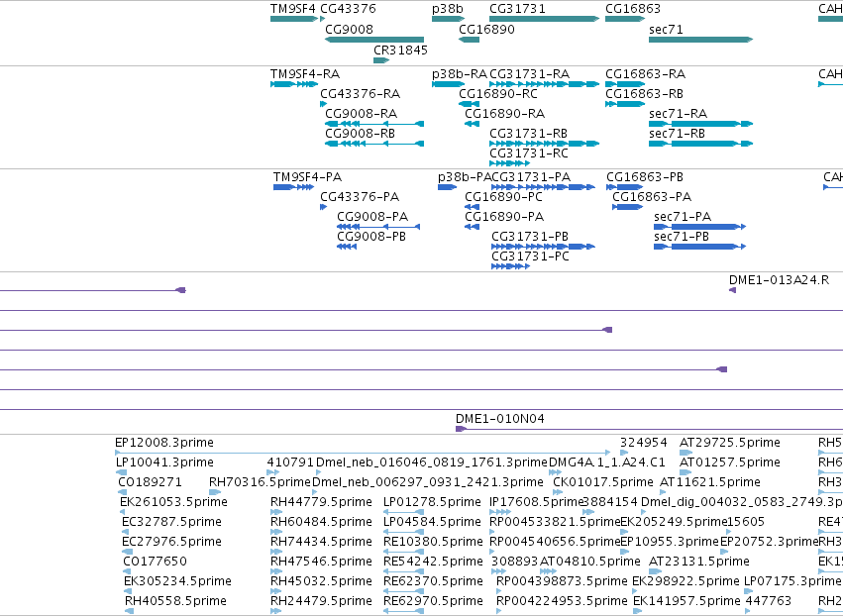
Task: Click EST CK01017.5prime
Action: [602, 482]
